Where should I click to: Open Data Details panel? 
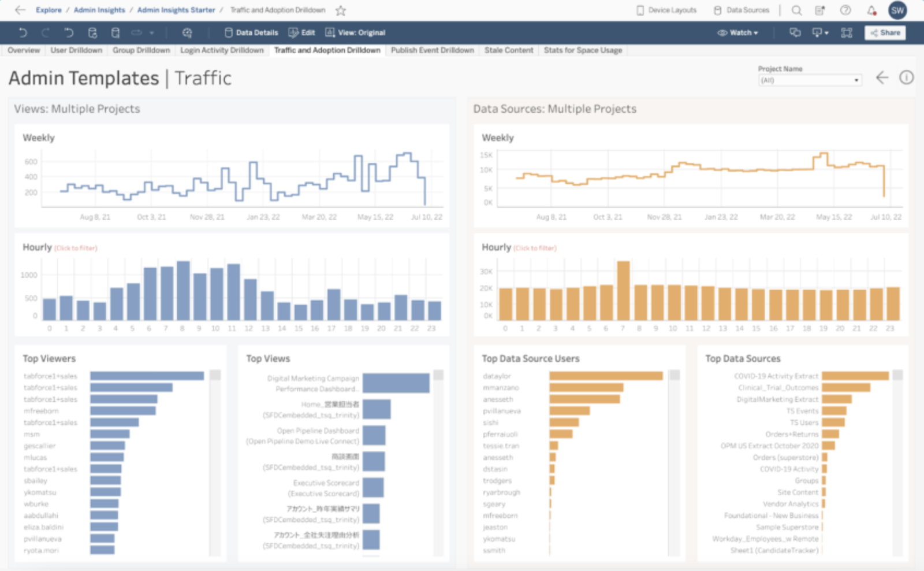[x=251, y=32]
